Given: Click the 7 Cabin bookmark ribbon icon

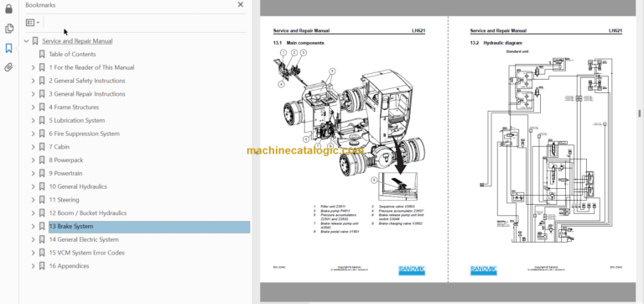Looking at the screenshot, I should point(42,147).
